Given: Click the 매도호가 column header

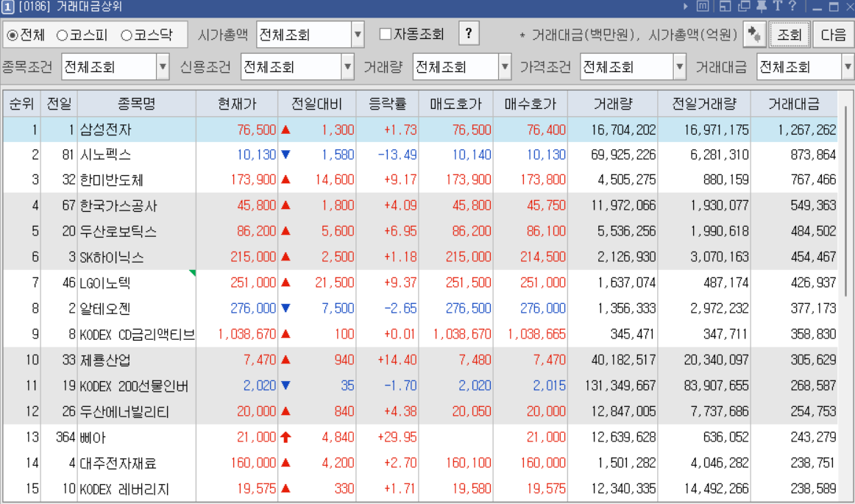Looking at the screenshot, I should click(x=456, y=104).
